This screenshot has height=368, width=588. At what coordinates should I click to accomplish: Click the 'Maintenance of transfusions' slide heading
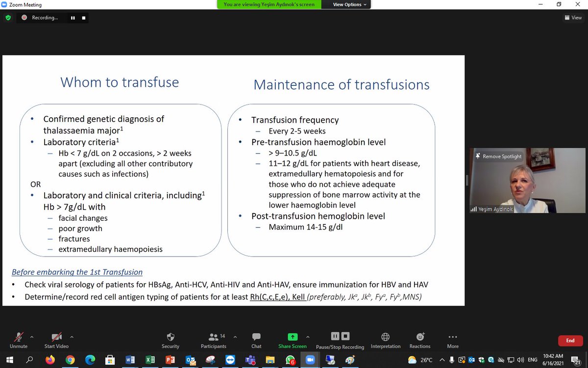point(342,84)
